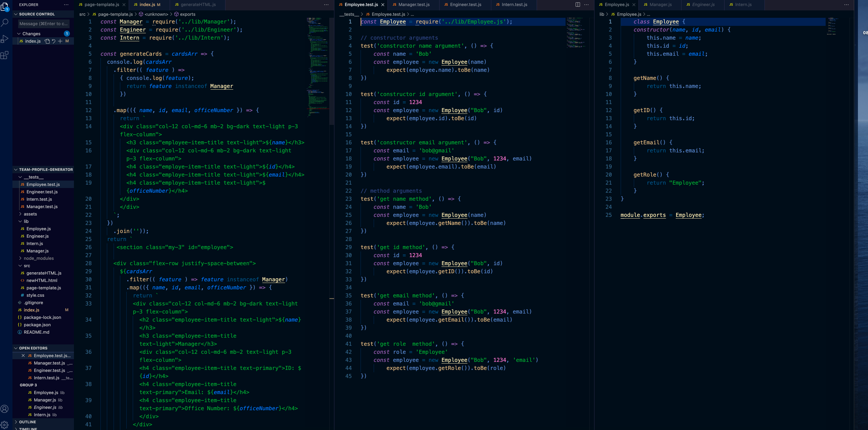
Task: Collapse the src folder
Action: [43, 266]
